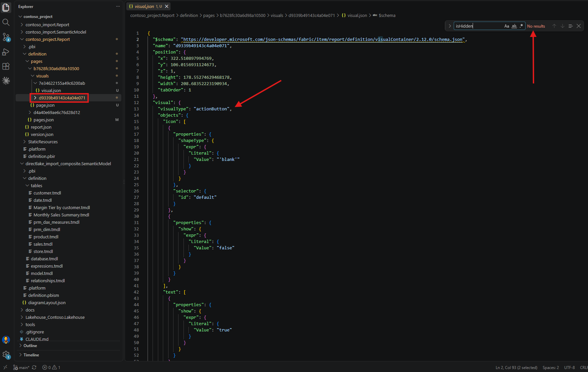Screen dimensions: 588x372
Task: Collapse contoso_project.Report folder
Action: tap(48, 39)
